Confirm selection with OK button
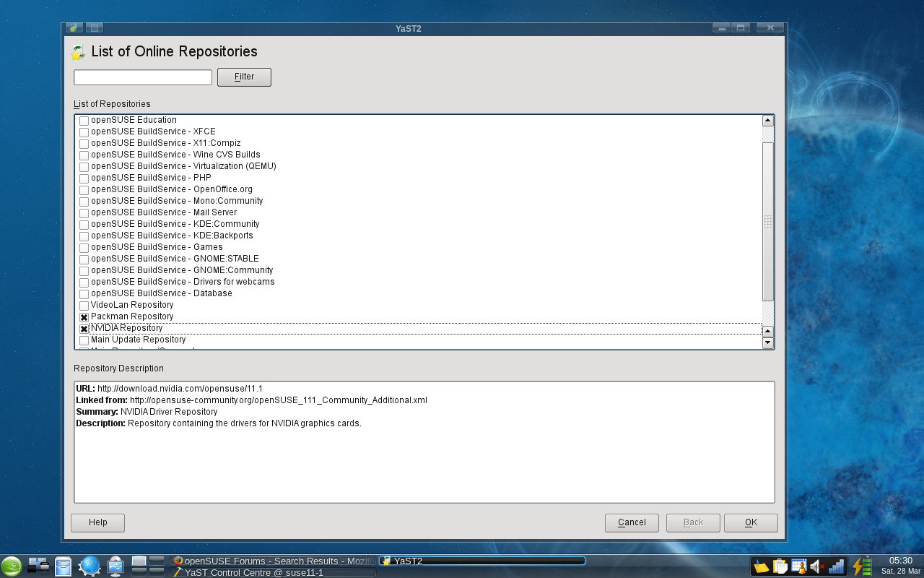924x578 pixels. click(x=751, y=523)
